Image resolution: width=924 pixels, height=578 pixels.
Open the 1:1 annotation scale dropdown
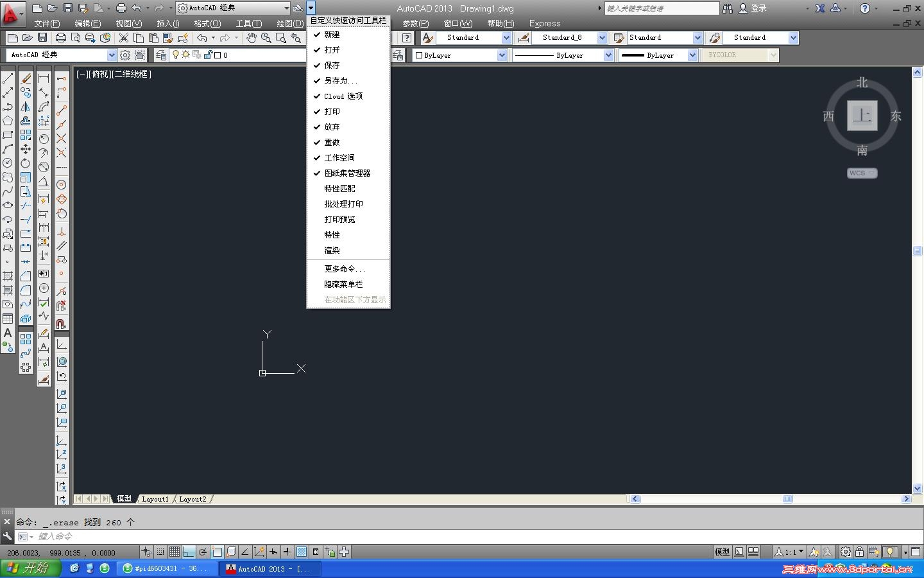pos(790,552)
